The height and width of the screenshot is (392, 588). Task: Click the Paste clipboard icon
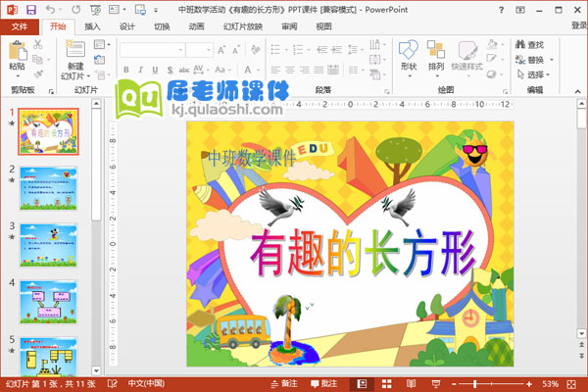(x=18, y=50)
